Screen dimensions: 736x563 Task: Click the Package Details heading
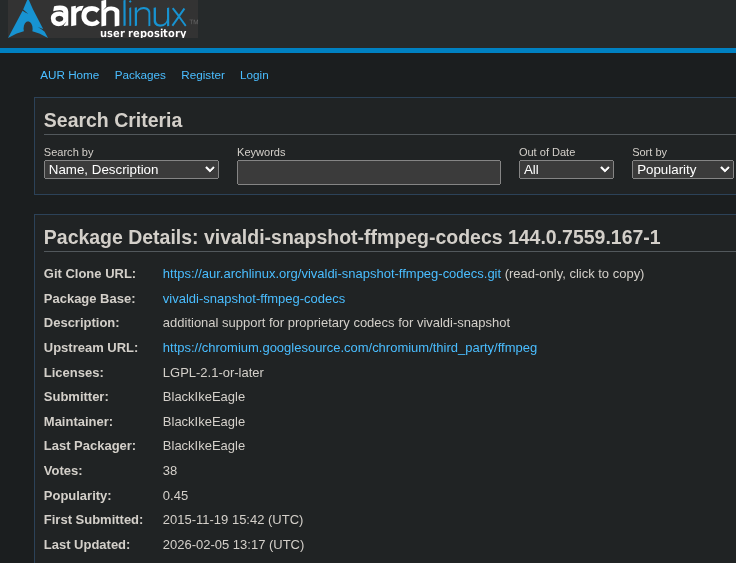pyautogui.click(x=352, y=238)
